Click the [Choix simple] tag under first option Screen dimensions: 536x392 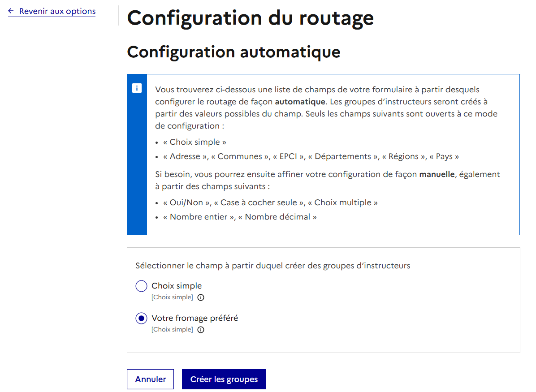tap(172, 297)
